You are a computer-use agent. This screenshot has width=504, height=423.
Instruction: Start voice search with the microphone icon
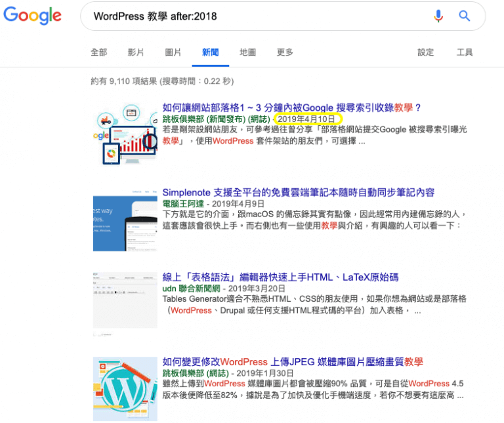tap(438, 16)
